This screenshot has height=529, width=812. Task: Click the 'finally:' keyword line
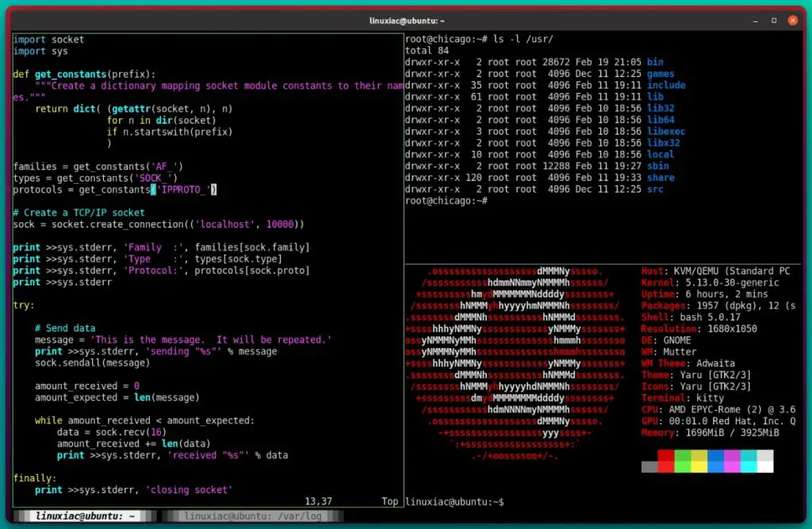pyautogui.click(x=35, y=478)
